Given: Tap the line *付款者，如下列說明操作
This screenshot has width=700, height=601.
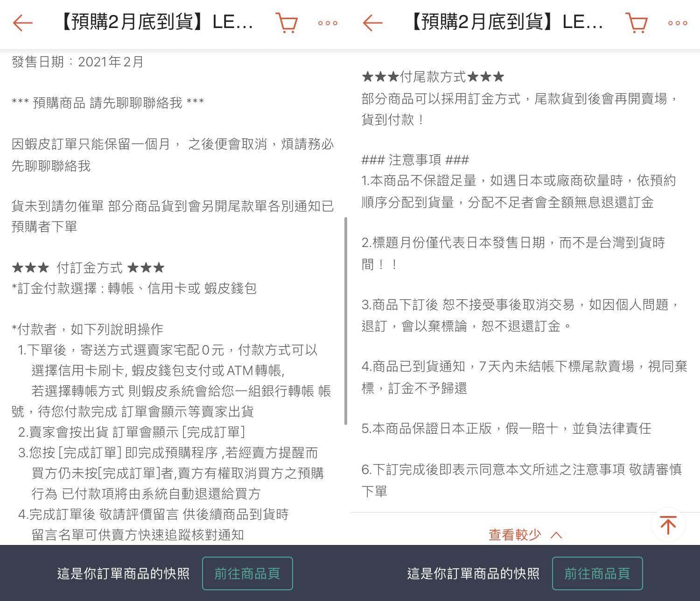Looking at the screenshot, I should tap(87, 329).
